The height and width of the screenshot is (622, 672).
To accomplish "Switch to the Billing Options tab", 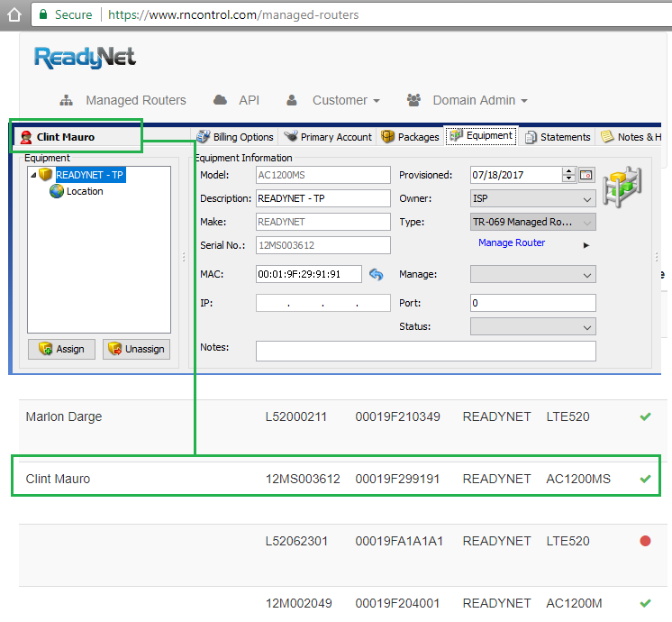I will coord(235,137).
